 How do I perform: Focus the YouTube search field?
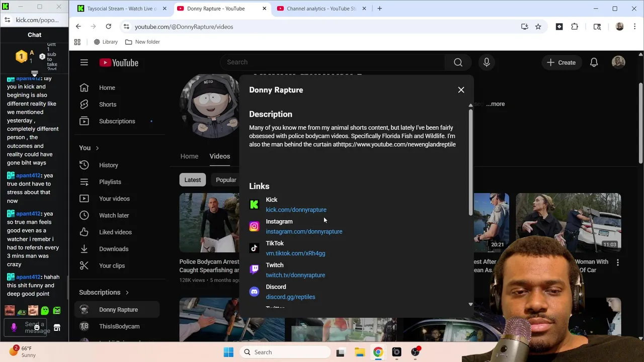332,62
